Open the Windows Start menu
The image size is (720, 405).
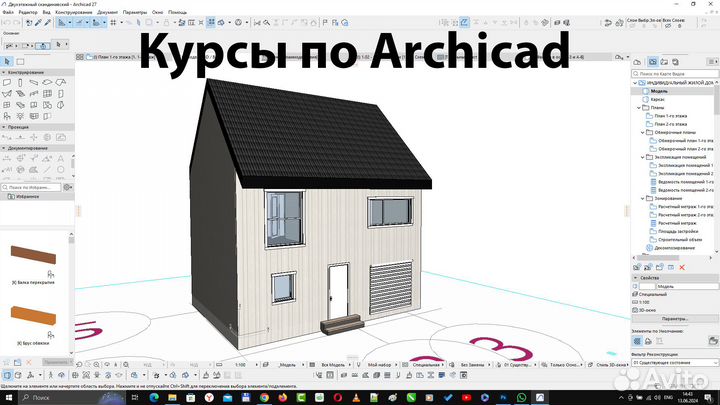(x=8, y=398)
